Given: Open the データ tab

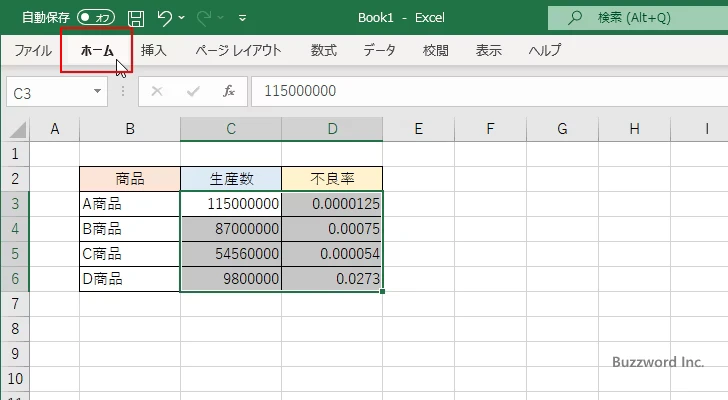Looking at the screenshot, I should tap(379, 50).
